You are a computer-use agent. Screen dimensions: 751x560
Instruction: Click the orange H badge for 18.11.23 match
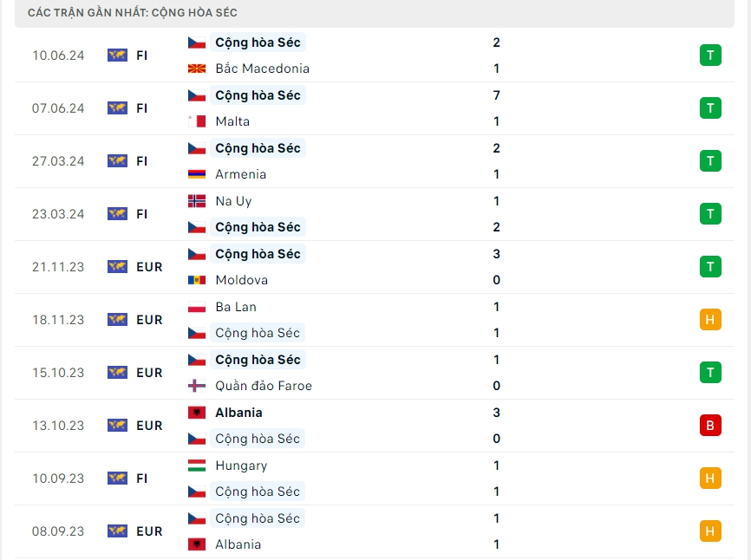click(x=710, y=320)
